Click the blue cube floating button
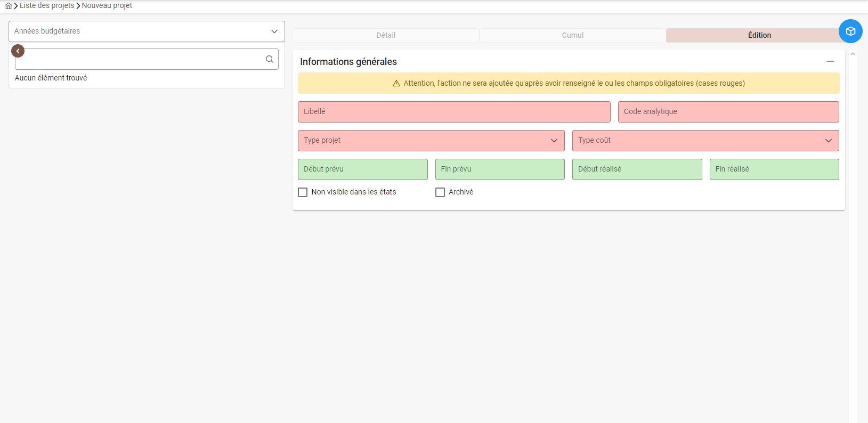868x423 pixels. click(850, 31)
